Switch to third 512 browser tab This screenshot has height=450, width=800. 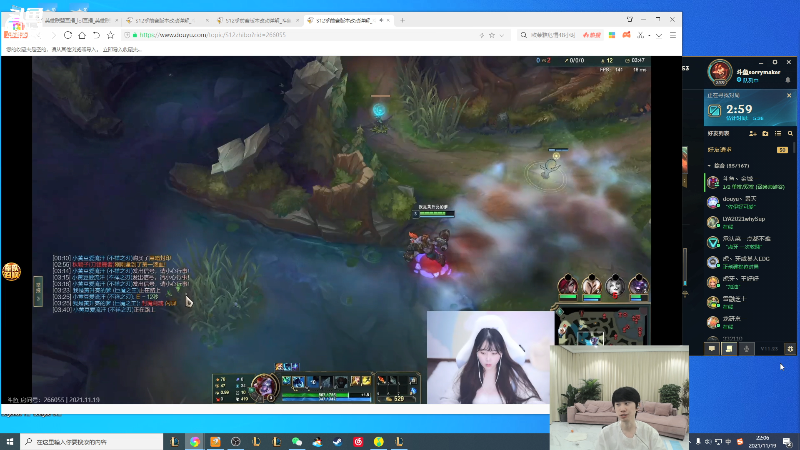point(258,20)
